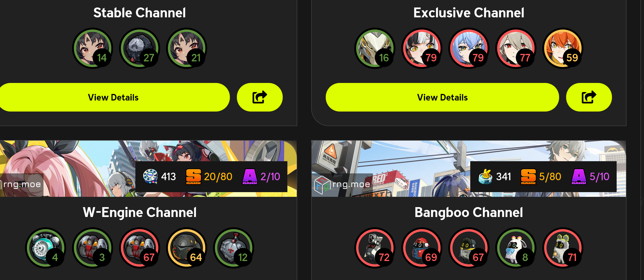
Task: Open Exclusive Channel View Details
Action: 442,97
